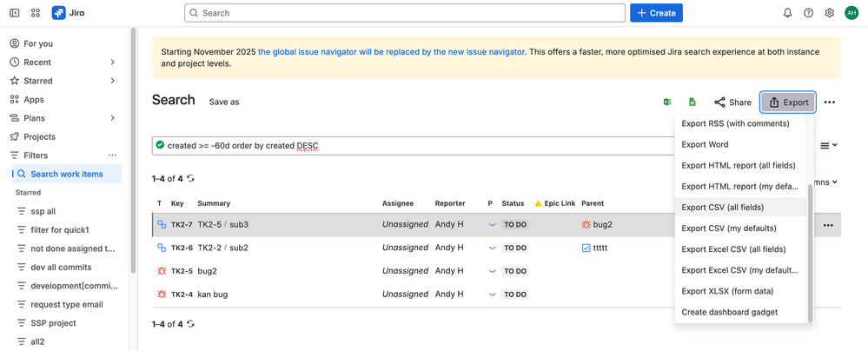Sort by the Summary column header

214,203
